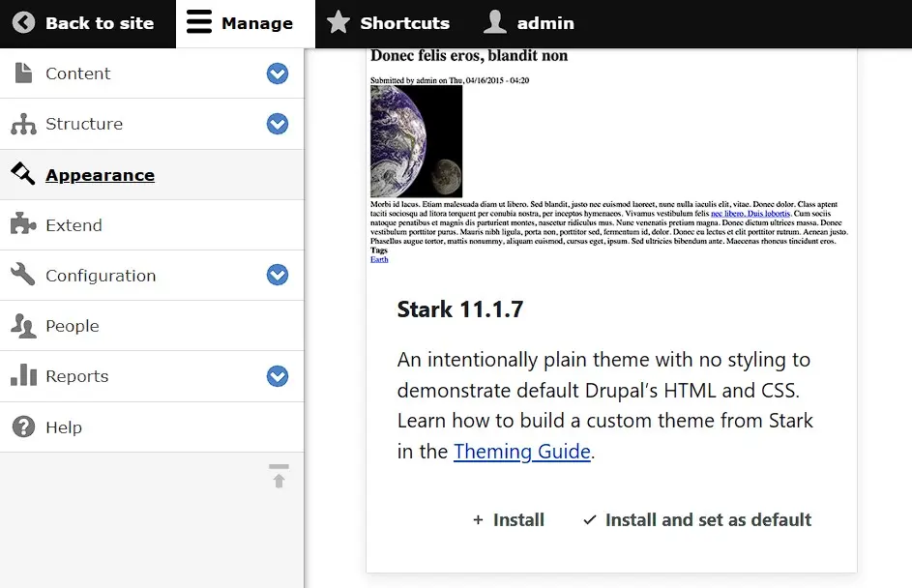
Task: Click the back-to-top arrow in the sidebar
Action: tap(278, 475)
